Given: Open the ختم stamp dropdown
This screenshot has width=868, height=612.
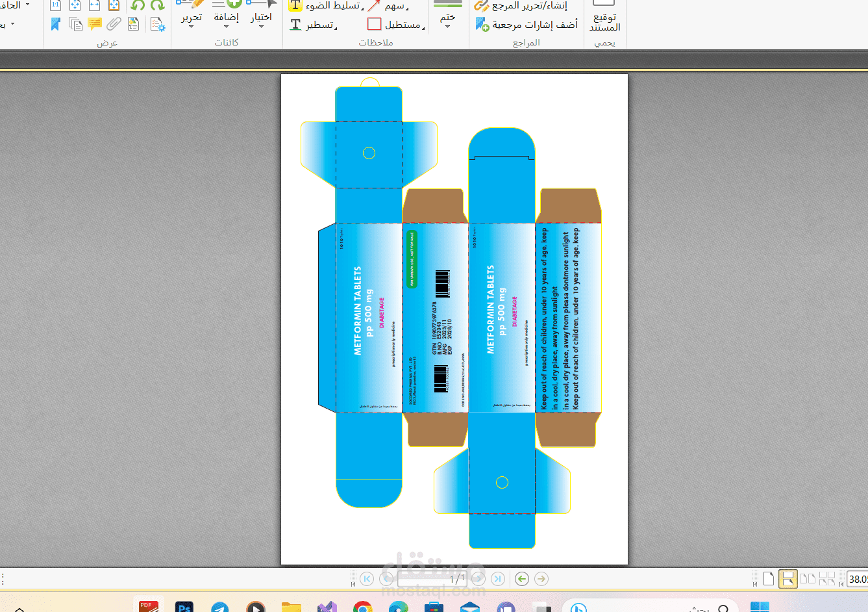Looking at the screenshot, I should tap(448, 14).
